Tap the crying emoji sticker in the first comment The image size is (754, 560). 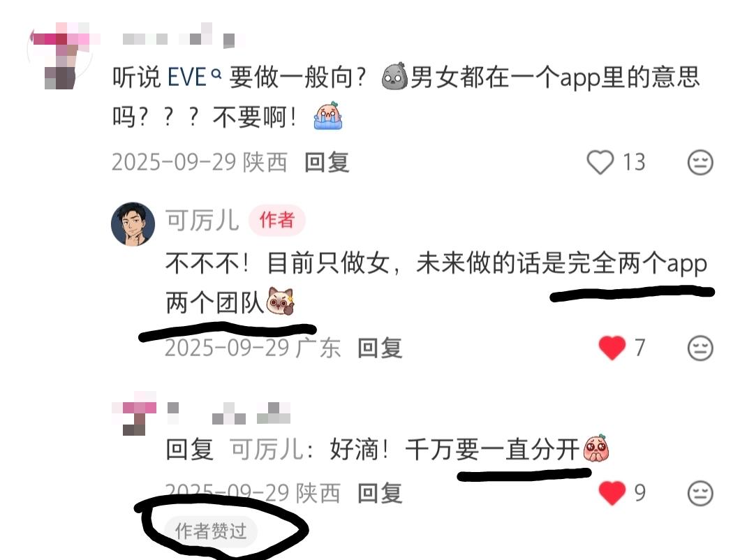pos(327,116)
